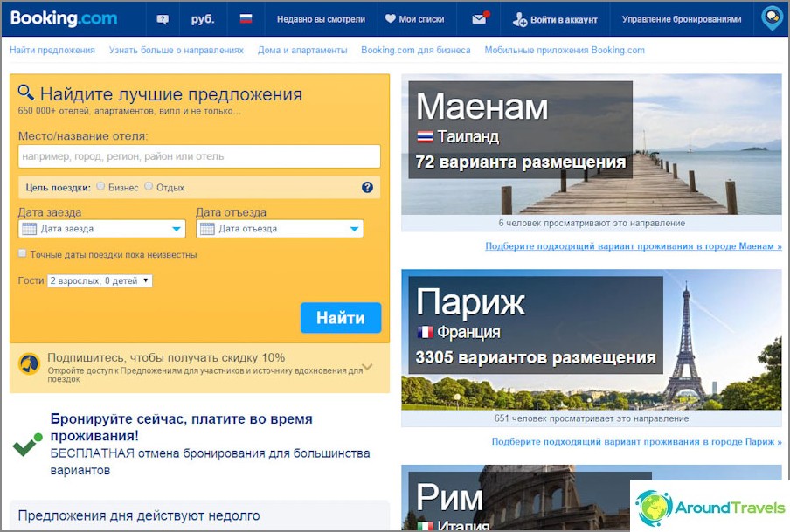The height and width of the screenshot is (532, 790).
Task: Click the green checkmark icon
Action: pos(27,445)
